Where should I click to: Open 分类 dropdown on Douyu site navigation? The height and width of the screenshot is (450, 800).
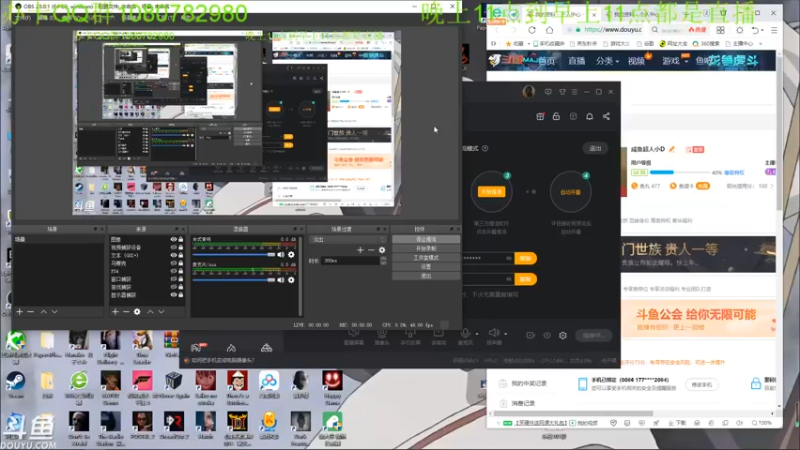(x=607, y=61)
